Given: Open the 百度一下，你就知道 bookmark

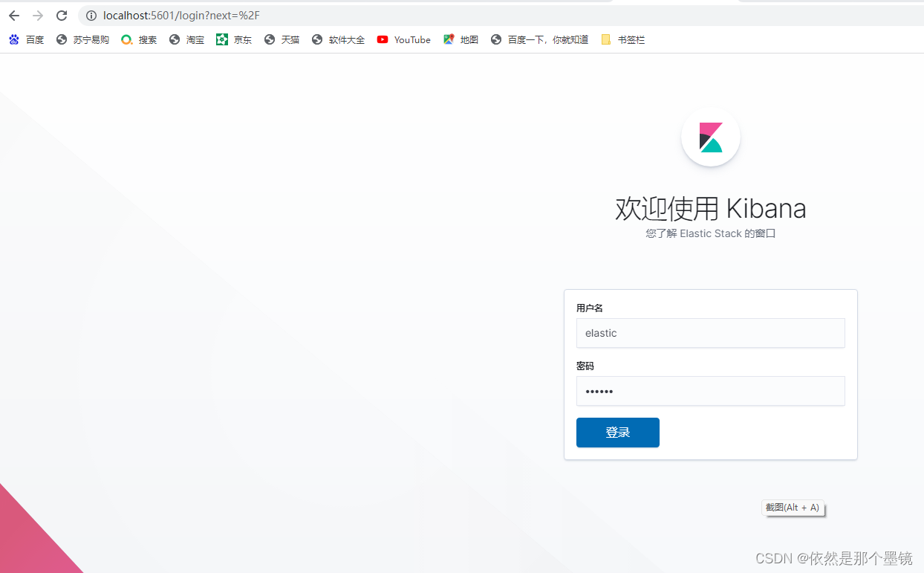Looking at the screenshot, I should 539,40.
